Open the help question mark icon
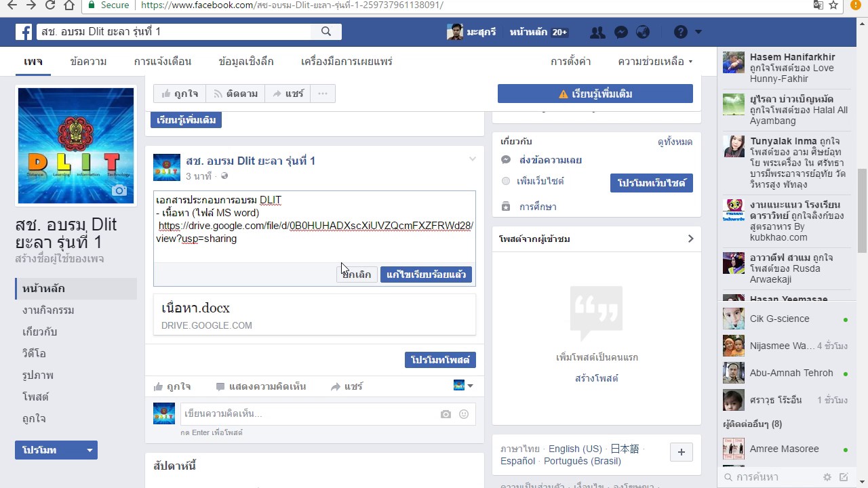The width and height of the screenshot is (868, 488). [681, 32]
